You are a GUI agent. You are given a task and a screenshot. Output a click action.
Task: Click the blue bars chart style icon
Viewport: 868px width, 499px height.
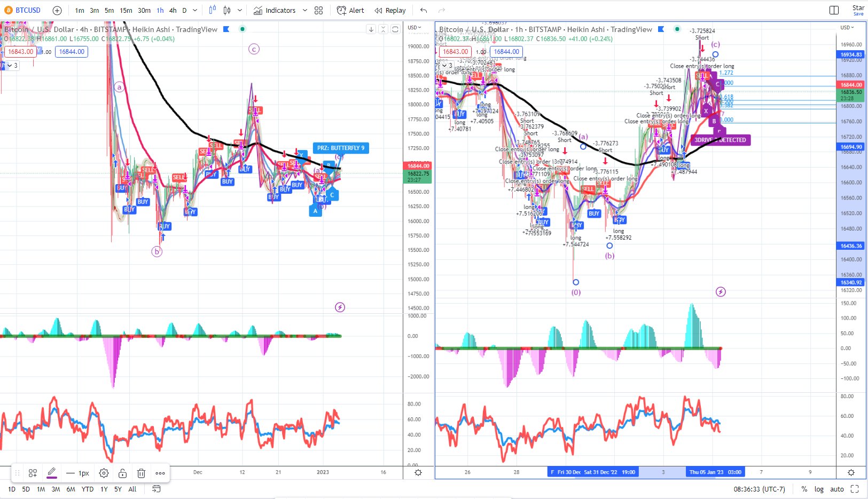pos(213,10)
